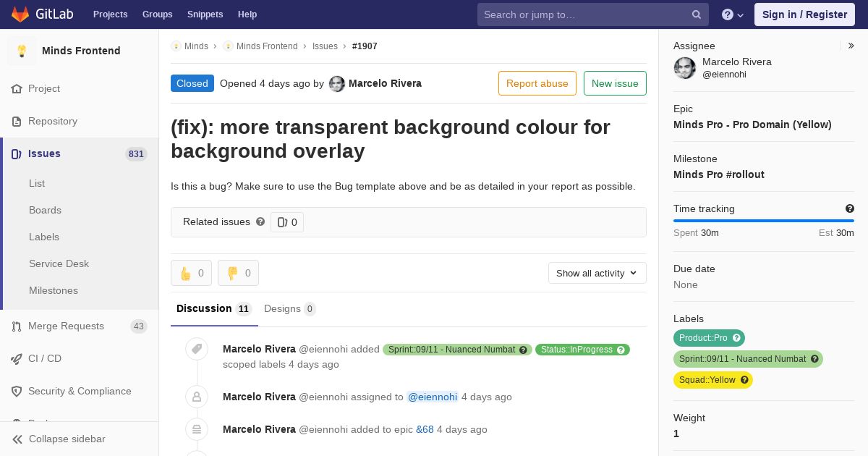Click the &68 epic link
The width and height of the screenshot is (868, 456).
425,429
